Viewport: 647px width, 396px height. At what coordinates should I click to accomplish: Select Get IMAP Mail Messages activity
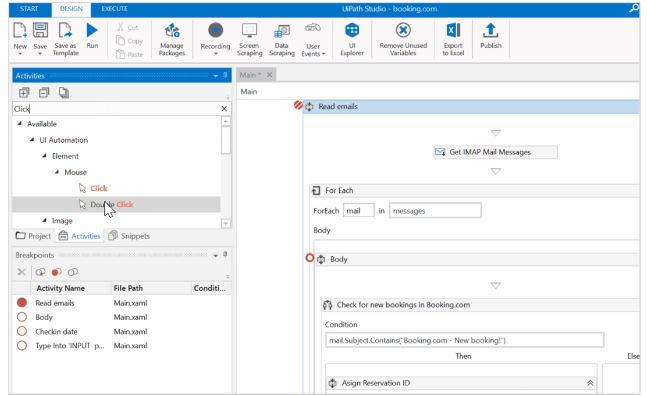coord(495,152)
